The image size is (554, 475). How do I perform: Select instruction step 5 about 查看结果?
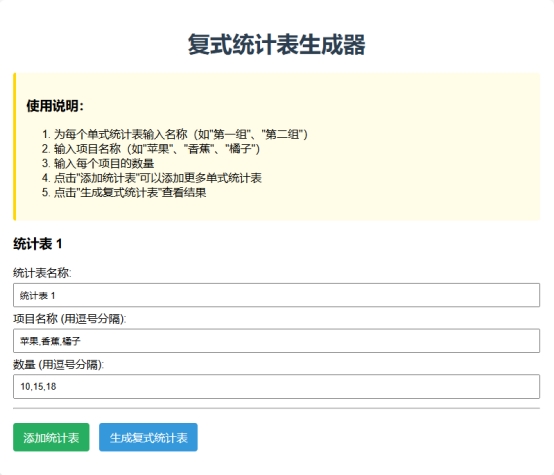point(124,193)
